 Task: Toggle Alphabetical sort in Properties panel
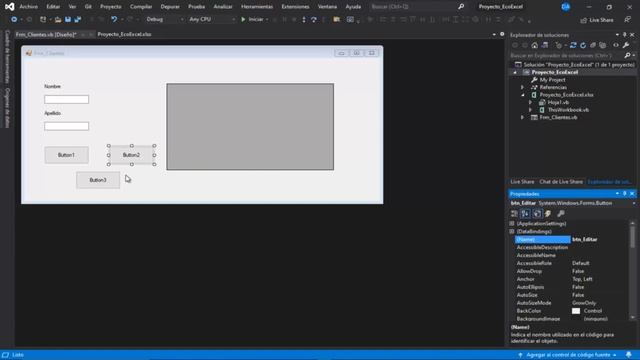pos(525,213)
